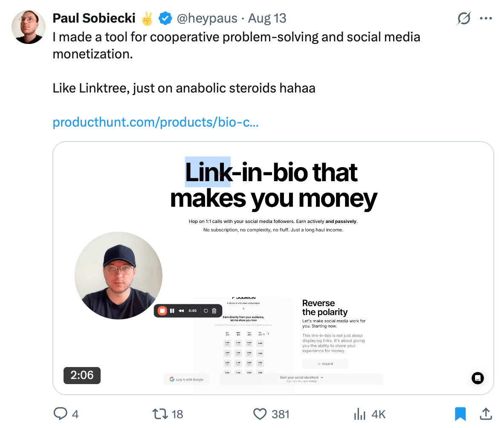Open the Grok analysis icon on the post

(x=463, y=18)
